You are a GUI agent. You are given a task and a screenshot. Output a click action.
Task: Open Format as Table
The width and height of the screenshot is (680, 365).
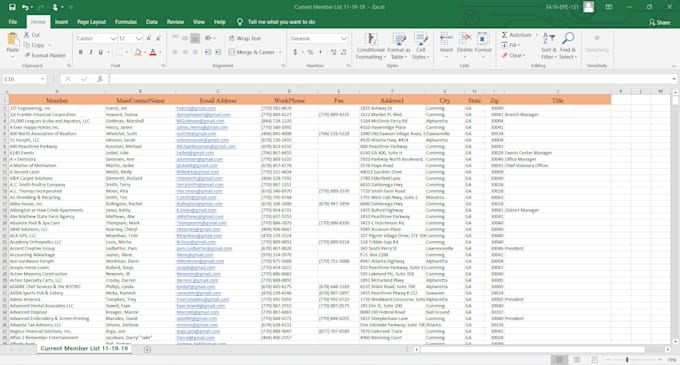399,46
